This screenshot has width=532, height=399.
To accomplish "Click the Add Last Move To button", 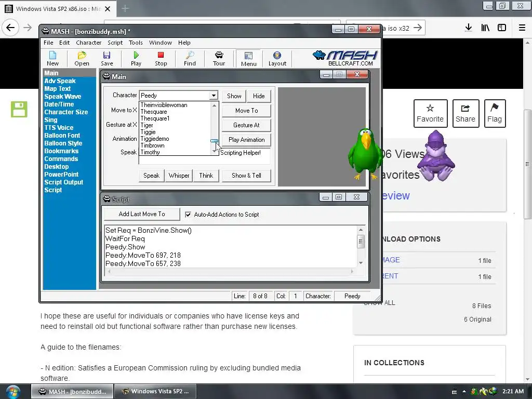I will tap(142, 214).
